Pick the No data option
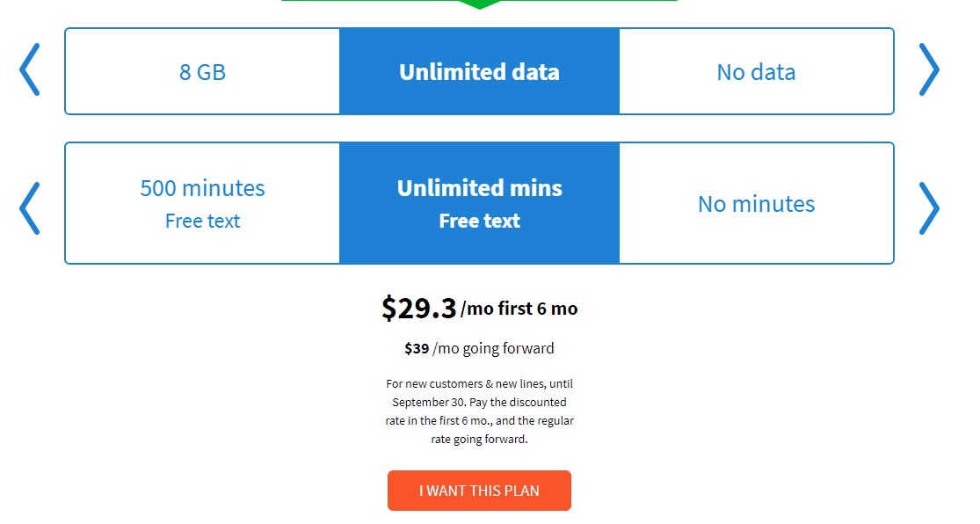 click(756, 71)
